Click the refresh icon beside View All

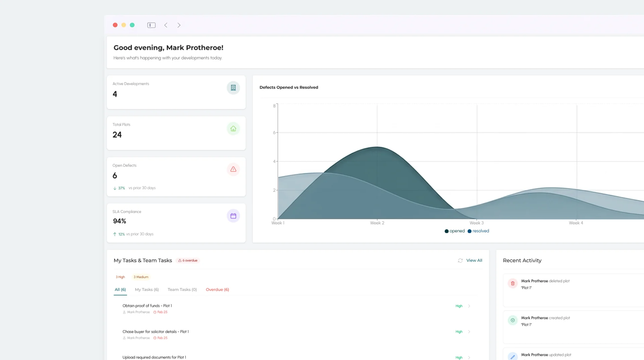[x=460, y=261]
